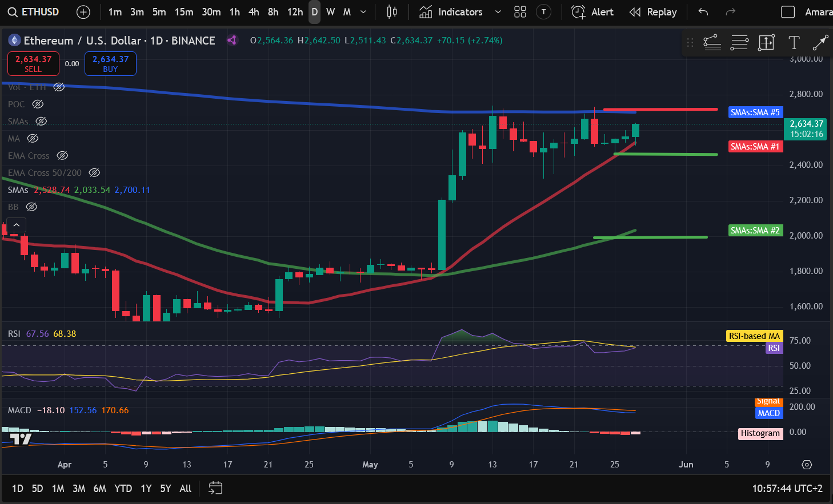
Task: Open the layout grid selector
Action: click(520, 12)
